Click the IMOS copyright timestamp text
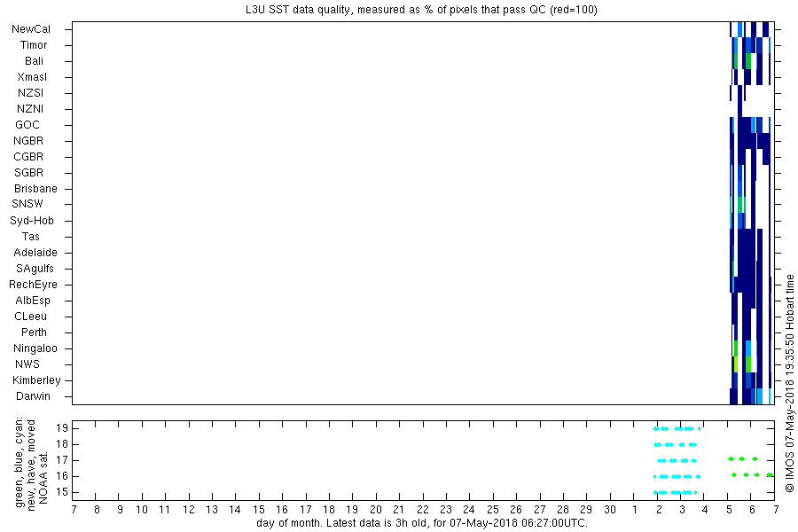Viewport: 798px width, 532px height. coord(790,384)
